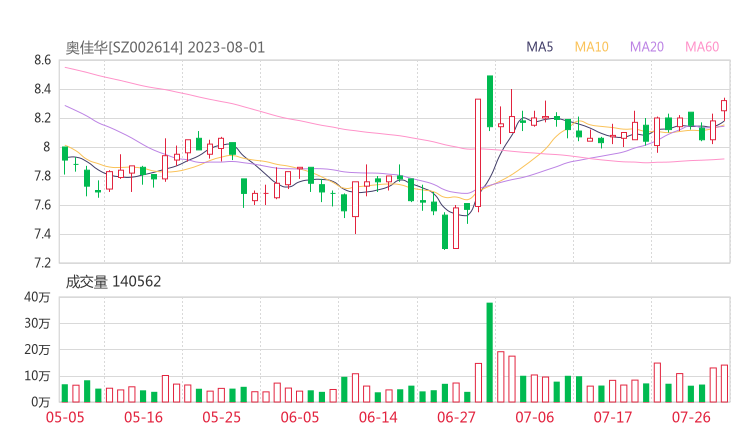Click the MA60 legend entry
Viewport: 740px width, 440px height.
(x=702, y=47)
